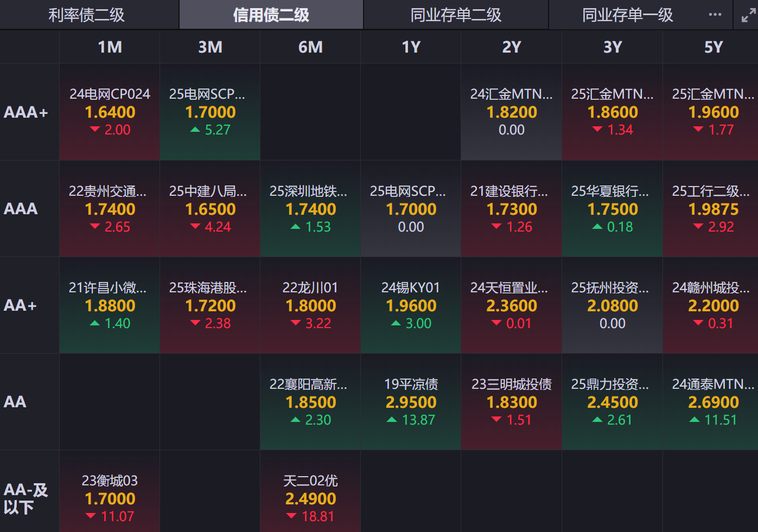Open the 同业存单二级 tab

coord(456,15)
